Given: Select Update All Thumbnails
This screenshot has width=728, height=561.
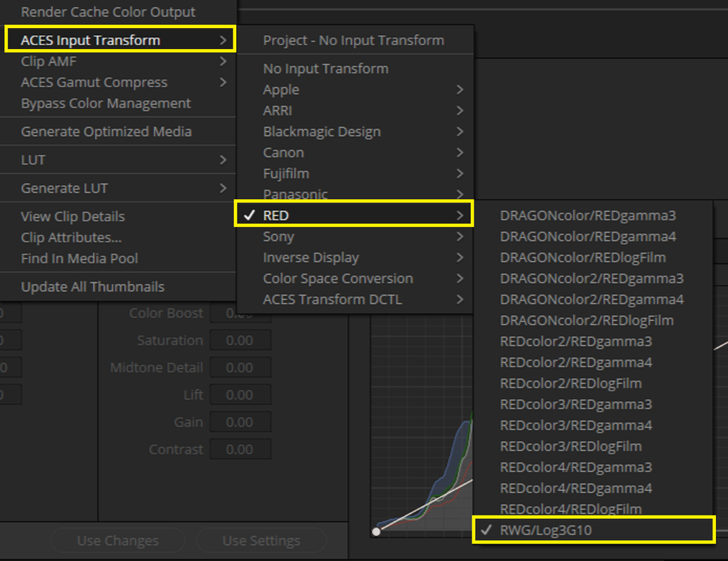Looking at the screenshot, I should (118, 287).
